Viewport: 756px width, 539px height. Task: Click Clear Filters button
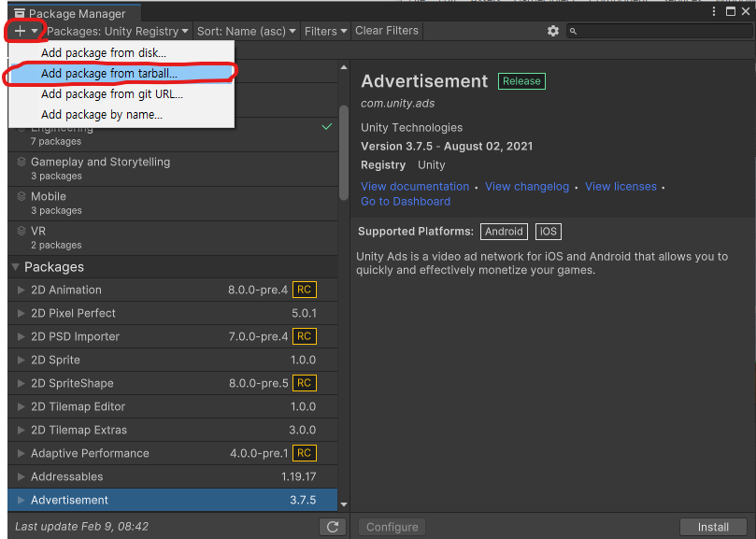387,31
